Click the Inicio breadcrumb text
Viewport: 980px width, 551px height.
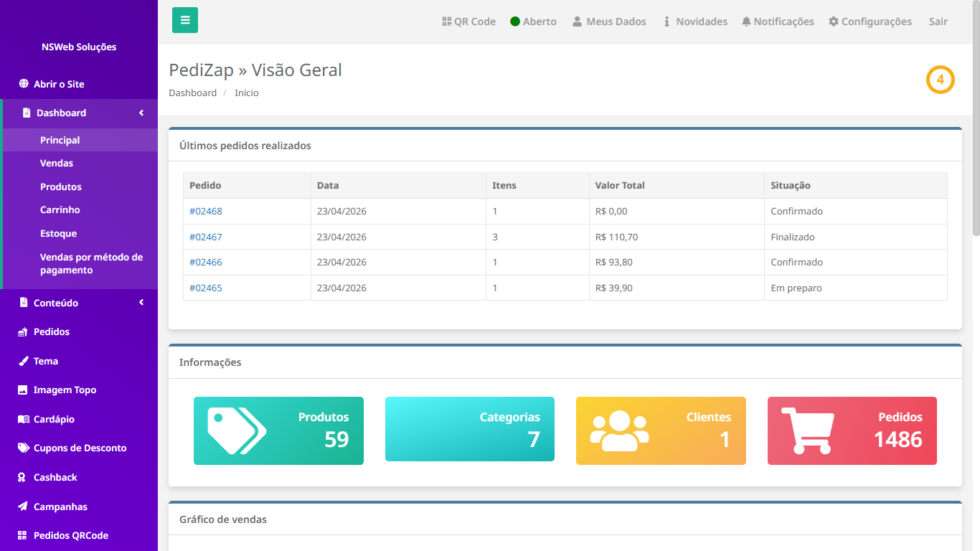247,93
